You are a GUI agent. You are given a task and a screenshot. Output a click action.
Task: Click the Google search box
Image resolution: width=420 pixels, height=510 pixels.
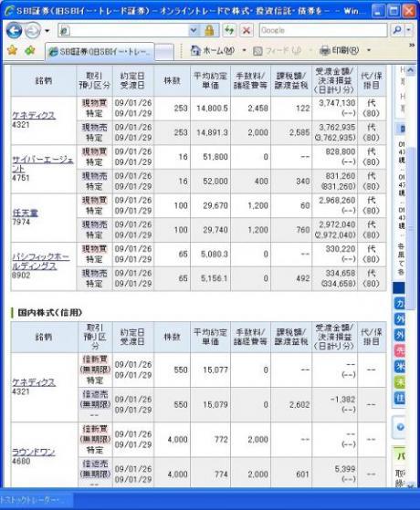(x=323, y=30)
